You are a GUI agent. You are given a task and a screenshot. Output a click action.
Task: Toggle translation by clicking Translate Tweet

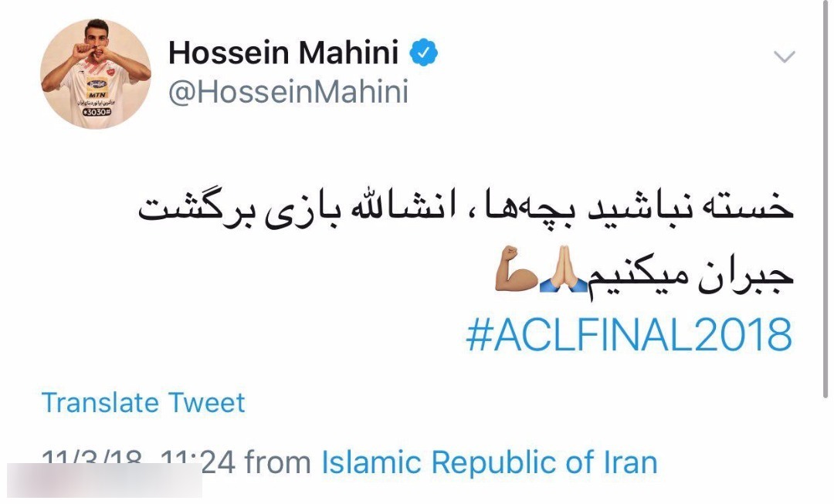(144, 402)
